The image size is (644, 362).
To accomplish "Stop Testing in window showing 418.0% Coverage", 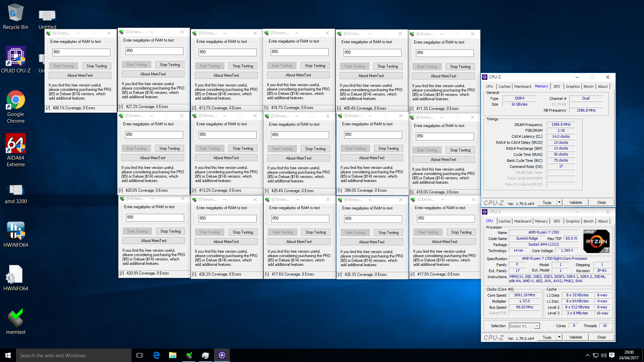I will point(460,150).
